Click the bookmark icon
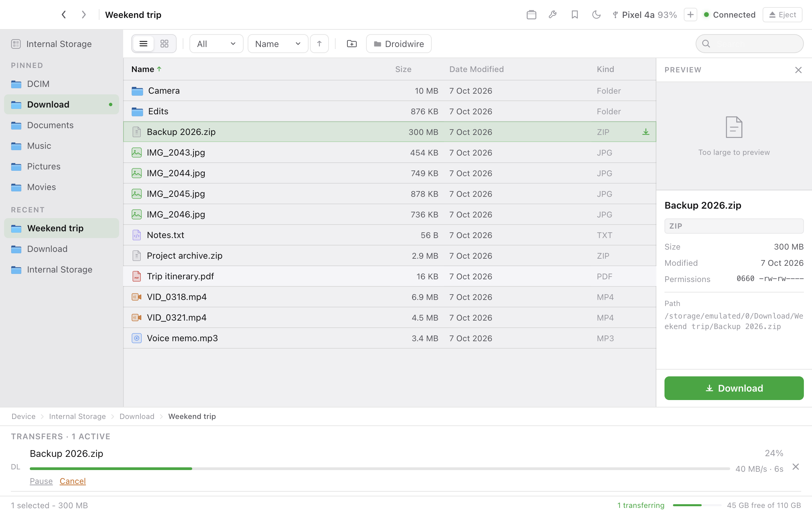 [574, 15]
